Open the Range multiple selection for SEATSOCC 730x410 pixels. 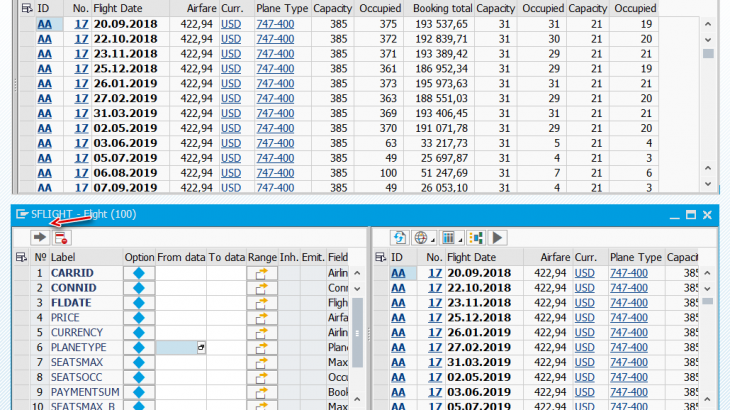point(262,377)
